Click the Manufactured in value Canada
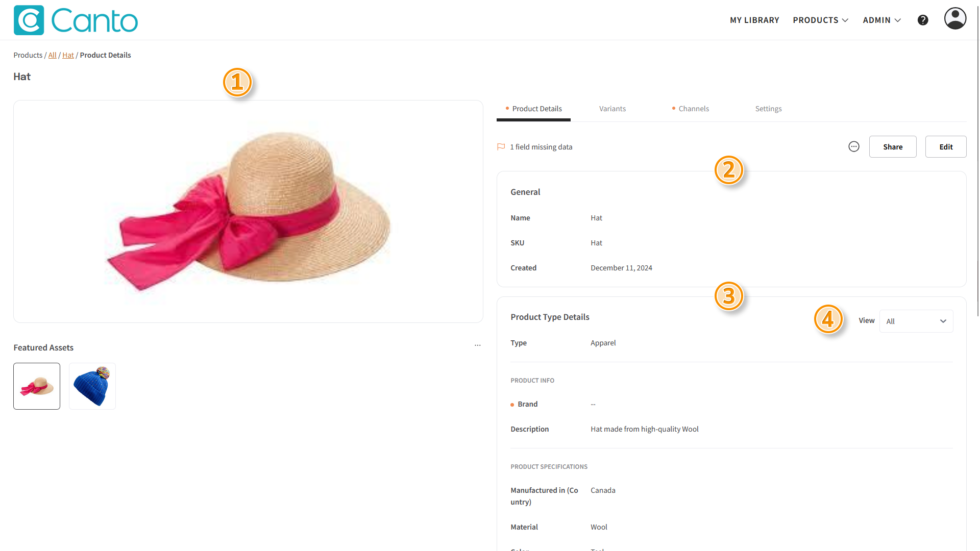The width and height of the screenshot is (980, 551). 603,490
